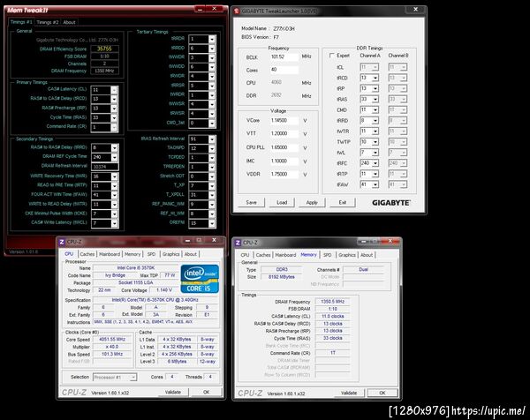
Task: Click the GIGABYTE TweakLauncher title bar icon
Action: (x=237, y=11)
